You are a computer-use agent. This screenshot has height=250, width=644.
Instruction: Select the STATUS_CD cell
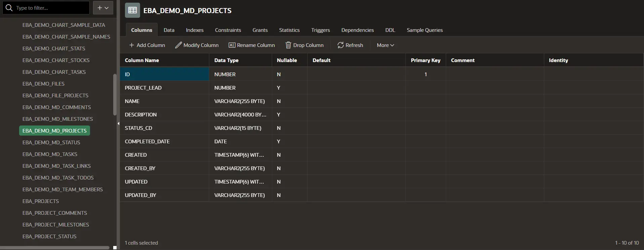pyautogui.click(x=165, y=128)
